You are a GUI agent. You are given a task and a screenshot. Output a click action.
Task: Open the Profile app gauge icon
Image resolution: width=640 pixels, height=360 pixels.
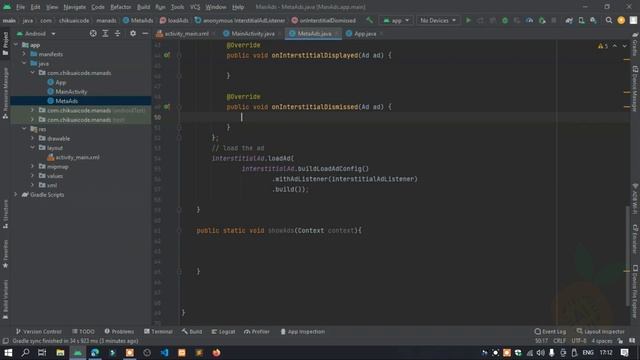click(x=529, y=20)
